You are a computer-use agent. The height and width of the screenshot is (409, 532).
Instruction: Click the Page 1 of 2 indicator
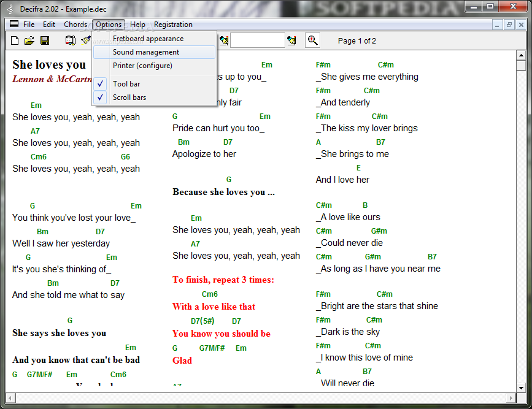click(x=357, y=41)
